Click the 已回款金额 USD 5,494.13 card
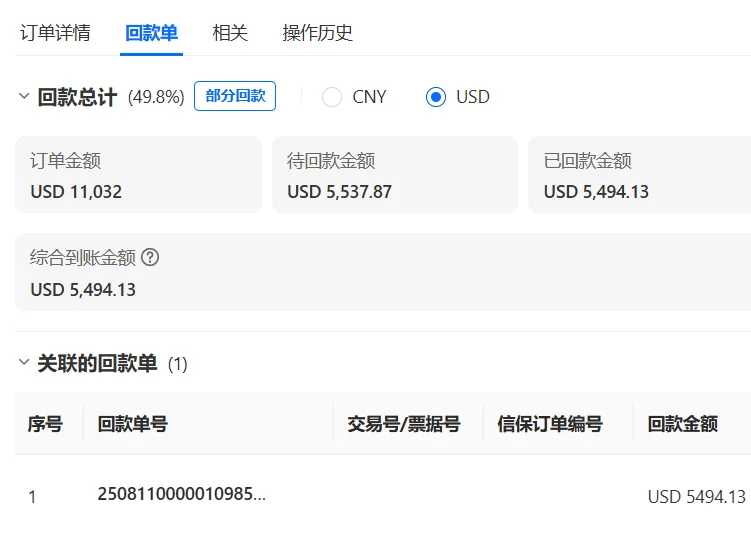 pyautogui.click(x=639, y=175)
